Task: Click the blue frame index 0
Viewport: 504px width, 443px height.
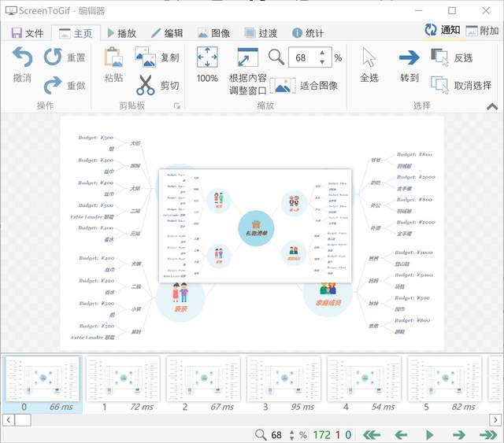Action: click(x=348, y=435)
